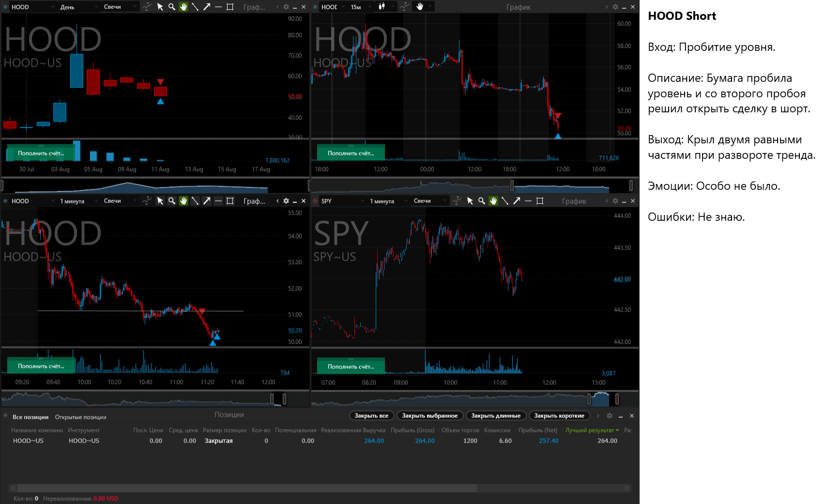Sort by Название компании column header

tap(37, 430)
